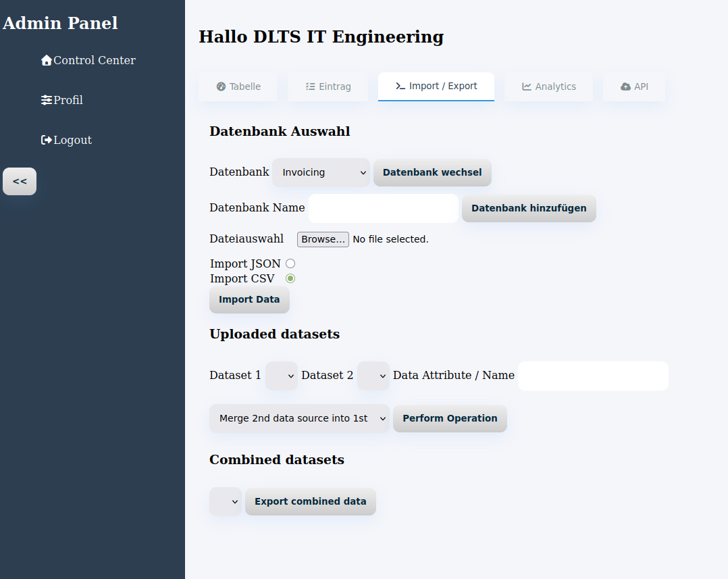Click the cloud icon on API tab

click(x=626, y=86)
